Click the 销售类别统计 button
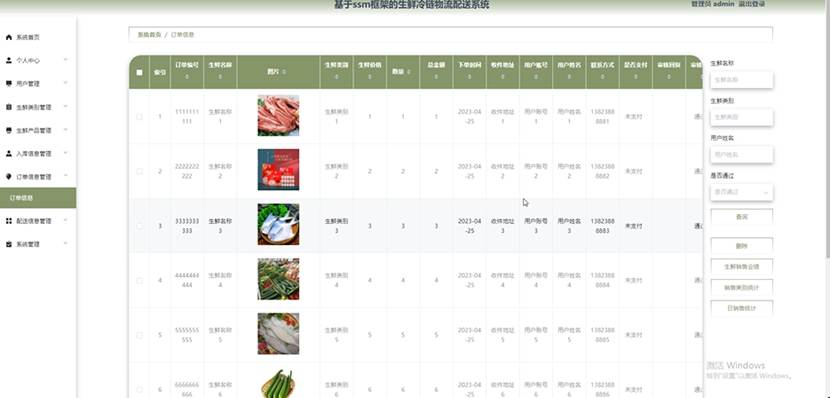 coord(741,287)
